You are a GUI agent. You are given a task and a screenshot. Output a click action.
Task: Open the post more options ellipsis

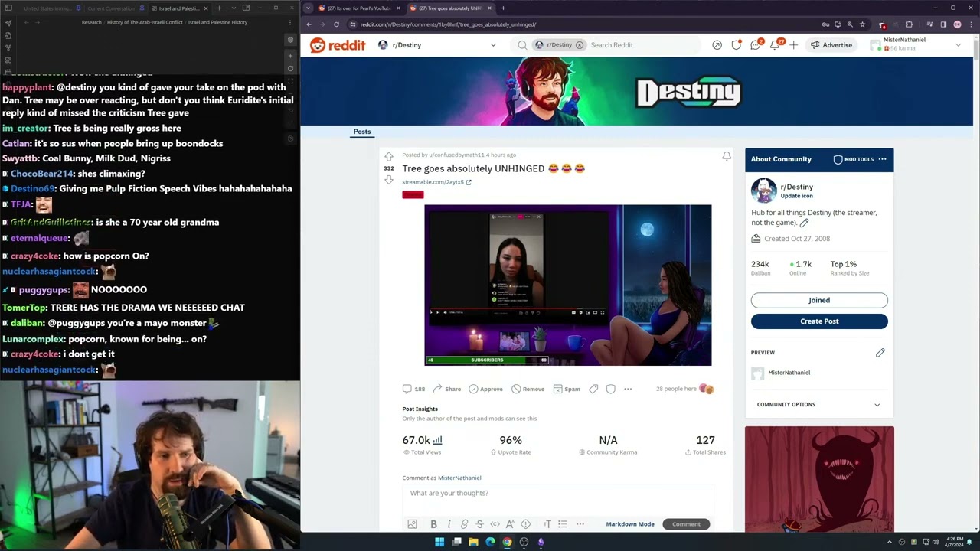(628, 389)
